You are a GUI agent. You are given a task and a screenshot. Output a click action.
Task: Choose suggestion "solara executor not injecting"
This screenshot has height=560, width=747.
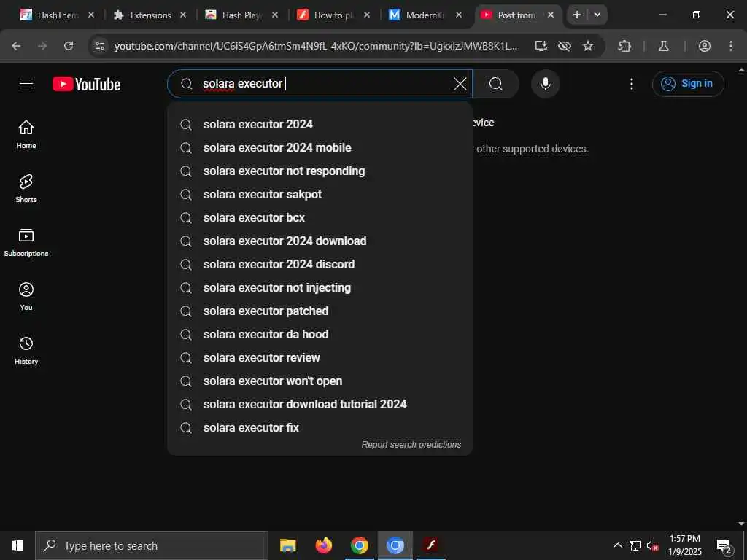click(x=320, y=287)
